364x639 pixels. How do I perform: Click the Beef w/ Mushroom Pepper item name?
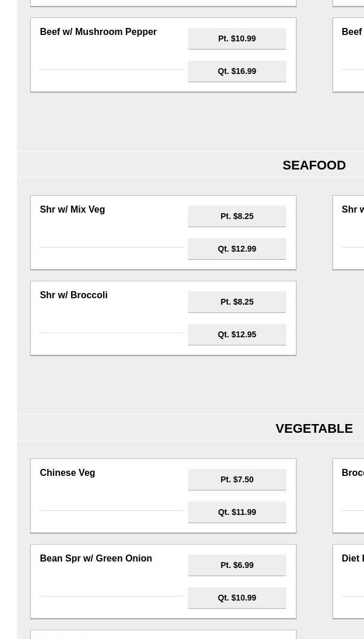click(x=98, y=32)
